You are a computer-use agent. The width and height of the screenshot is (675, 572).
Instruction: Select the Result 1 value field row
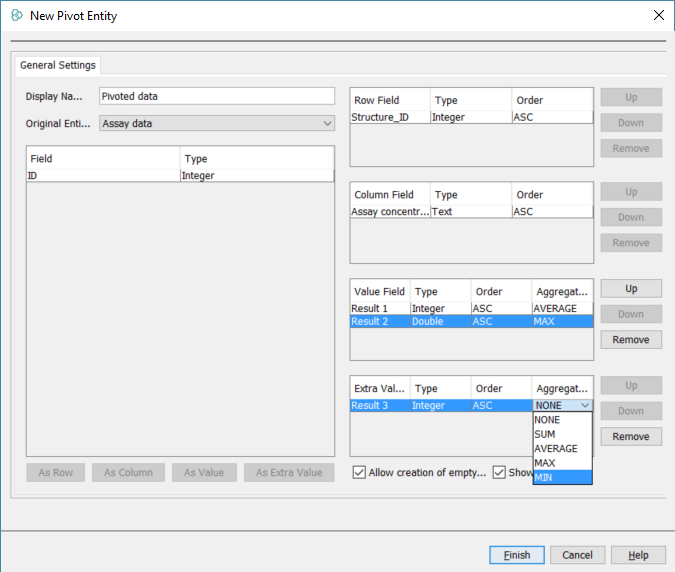click(470, 309)
